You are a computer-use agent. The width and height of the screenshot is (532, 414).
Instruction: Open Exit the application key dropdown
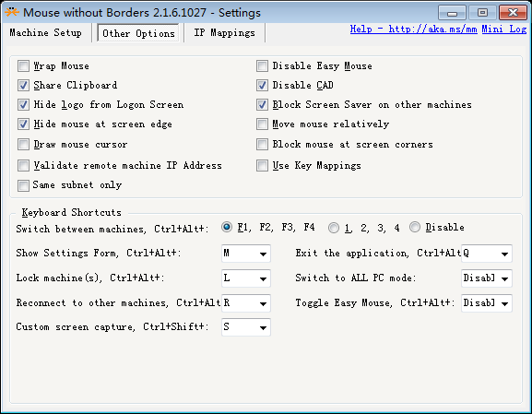click(487, 254)
